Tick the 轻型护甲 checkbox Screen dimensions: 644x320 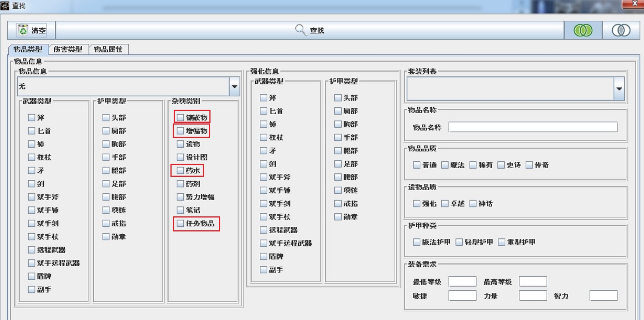tap(459, 242)
